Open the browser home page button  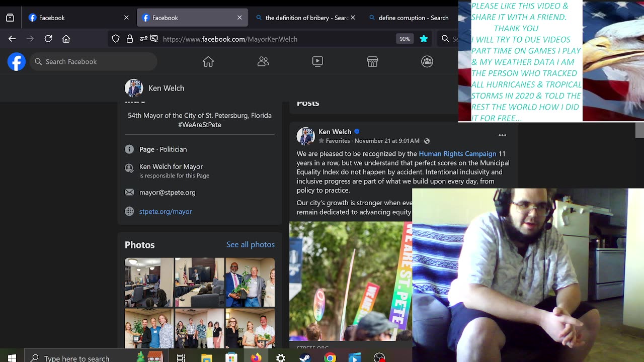click(66, 39)
